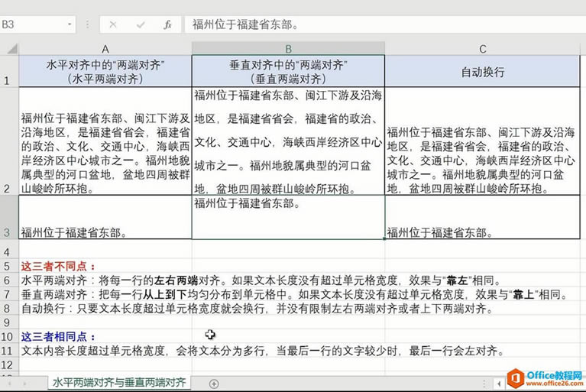Screen dimensions: 586x392
Task: Select column B header
Action: coord(288,49)
